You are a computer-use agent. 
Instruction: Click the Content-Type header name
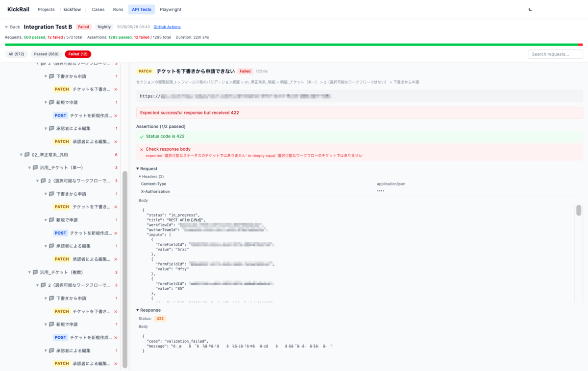pos(153,184)
